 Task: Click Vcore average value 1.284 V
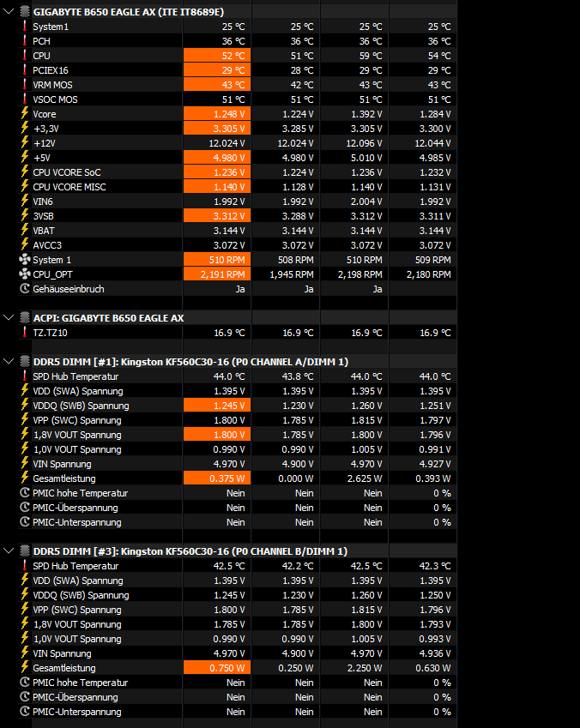(435, 114)
